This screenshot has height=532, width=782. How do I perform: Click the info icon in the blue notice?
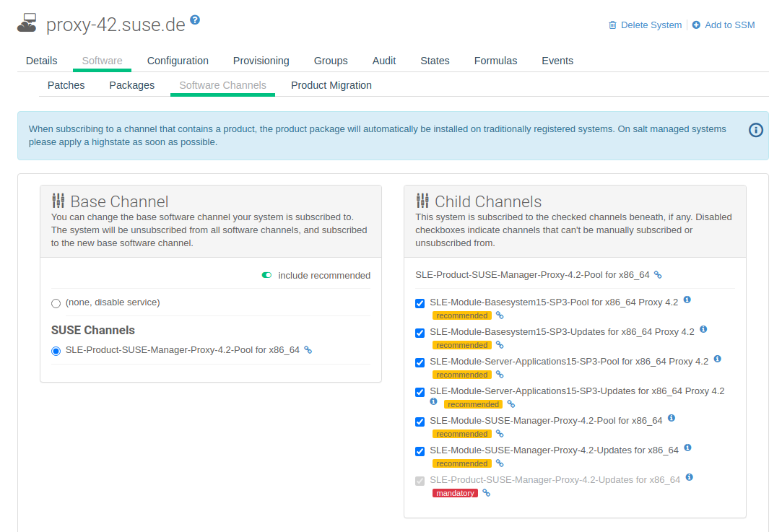coord(755,130)
